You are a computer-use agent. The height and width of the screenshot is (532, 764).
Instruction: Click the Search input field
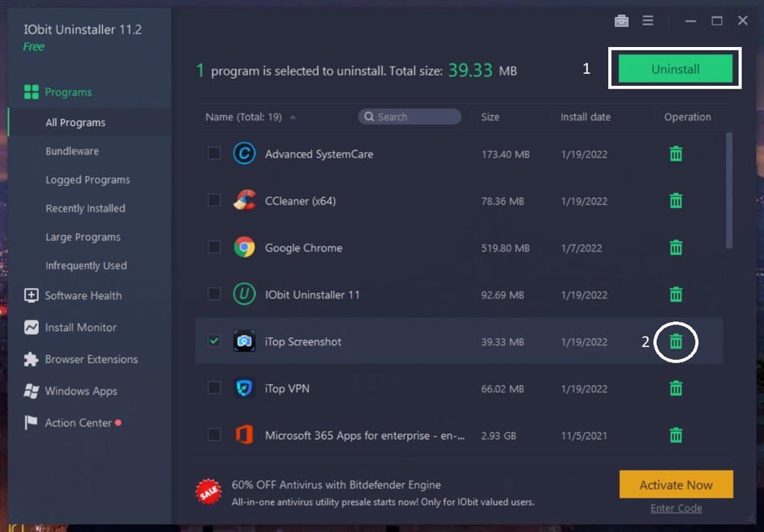pyautogui.click(x=410, y=117)
